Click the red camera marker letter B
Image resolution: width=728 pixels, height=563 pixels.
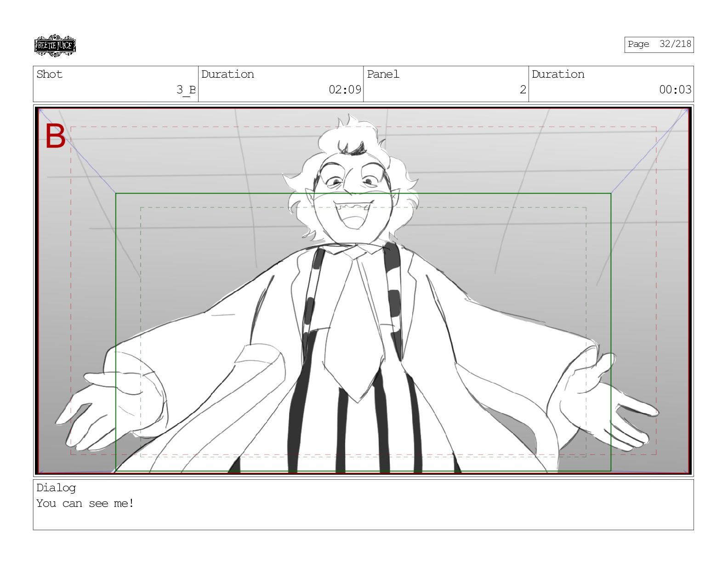pyautogui.click(x=55, y=136)
